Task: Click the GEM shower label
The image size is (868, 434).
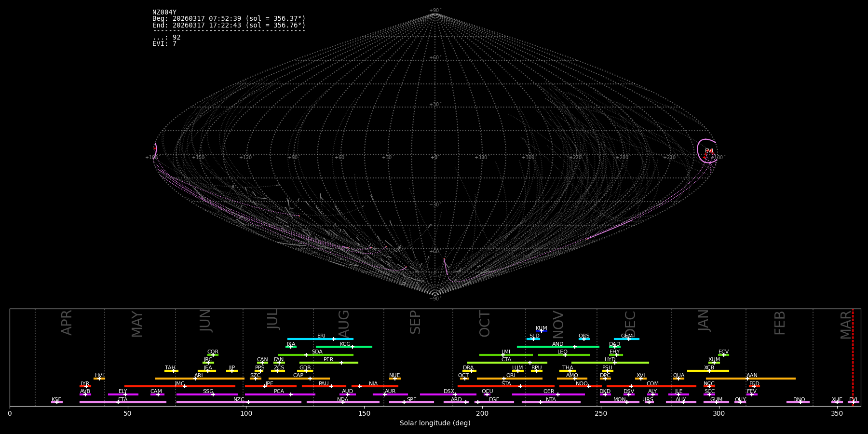Action: point(626,336)
